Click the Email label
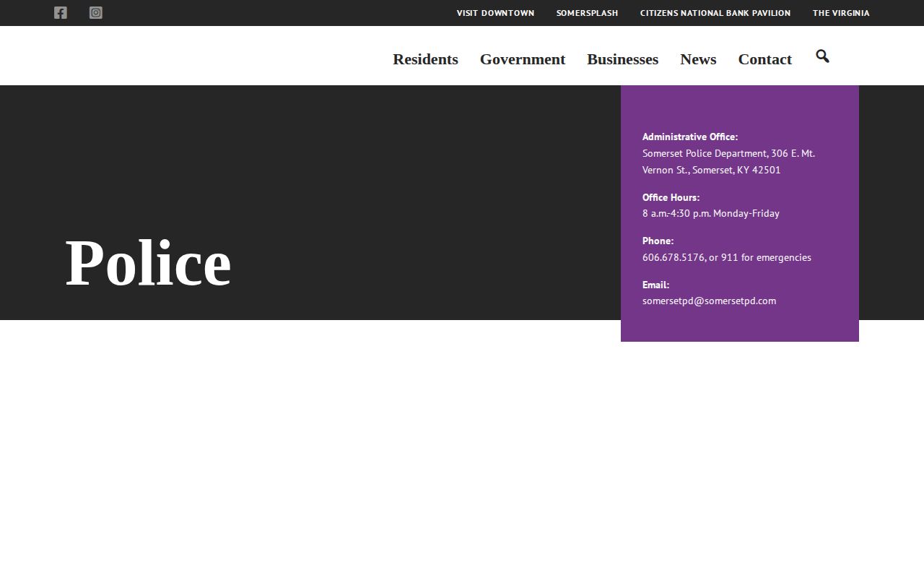Image resolution: width=924 pixels, height=578 pixels. (x=655, y=285)
